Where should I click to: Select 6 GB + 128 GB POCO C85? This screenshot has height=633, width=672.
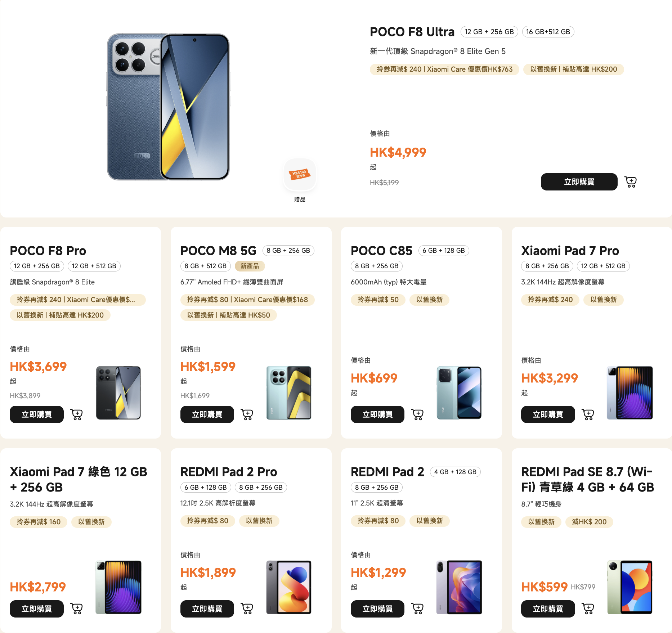[x=444, y=251]
